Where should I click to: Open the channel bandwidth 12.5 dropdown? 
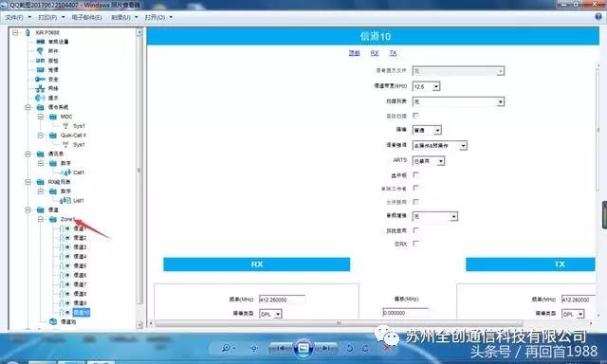pos(426,86)
